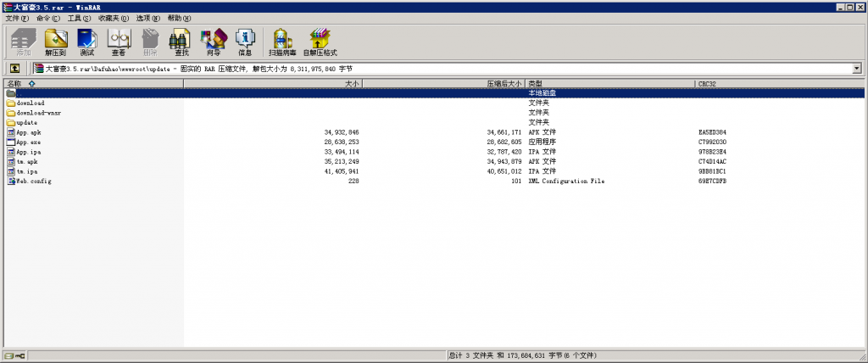Click the Test (测试) archive icon
Screen dimensions: 868x363
point(87,42)
